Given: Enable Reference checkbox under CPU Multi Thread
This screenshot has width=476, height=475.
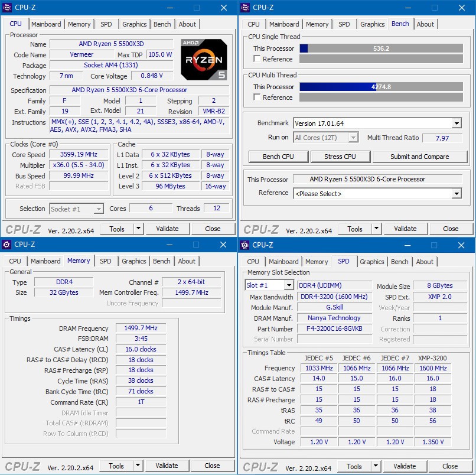Looking at the screenshot, I should tap(257, 97).
